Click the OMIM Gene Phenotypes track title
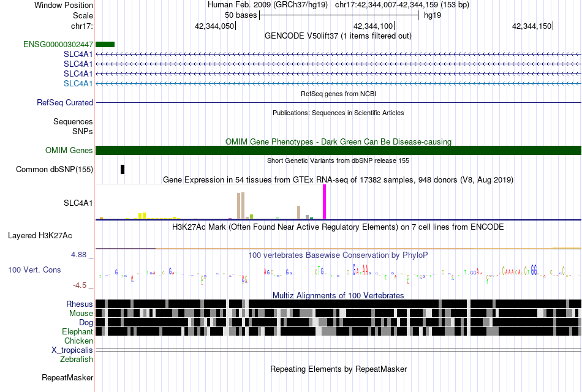The height and width of the screenshot is (392, 582). (x=339, y=142)
